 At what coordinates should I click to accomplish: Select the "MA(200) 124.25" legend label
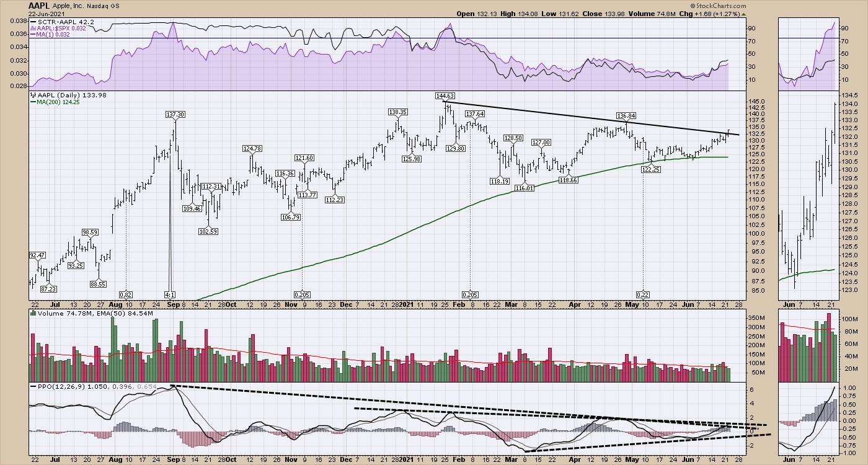57,102
